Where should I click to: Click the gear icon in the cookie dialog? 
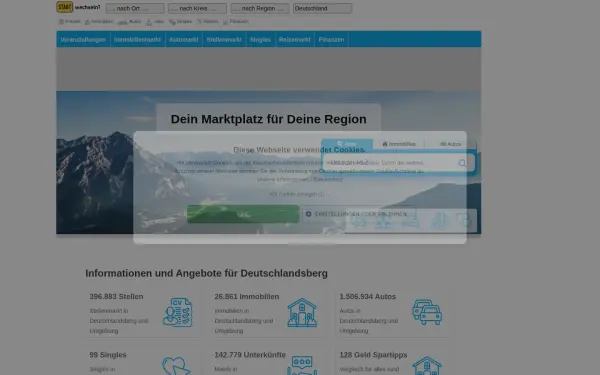click(x=308, y=214)
